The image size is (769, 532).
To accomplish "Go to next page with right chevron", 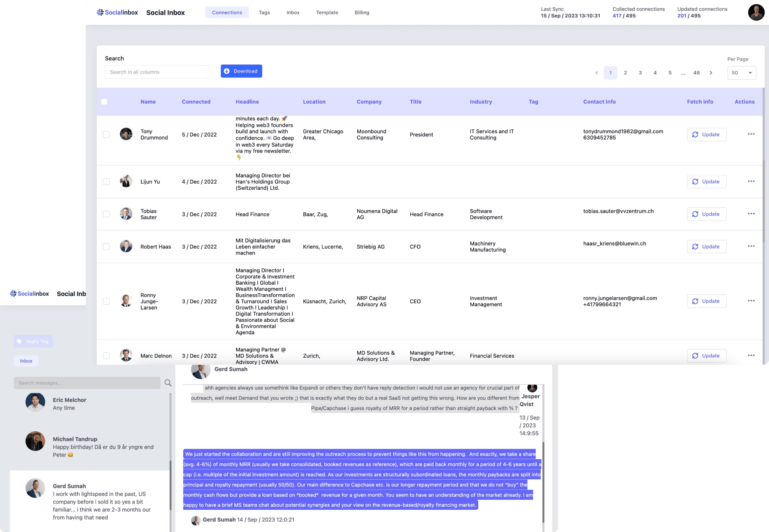I will click(711, 73).
